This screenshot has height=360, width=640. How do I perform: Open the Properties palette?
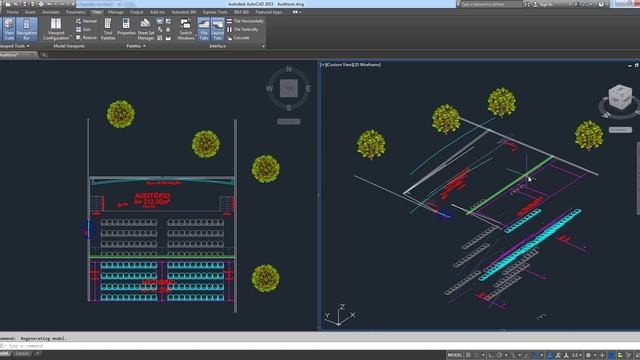126,27
